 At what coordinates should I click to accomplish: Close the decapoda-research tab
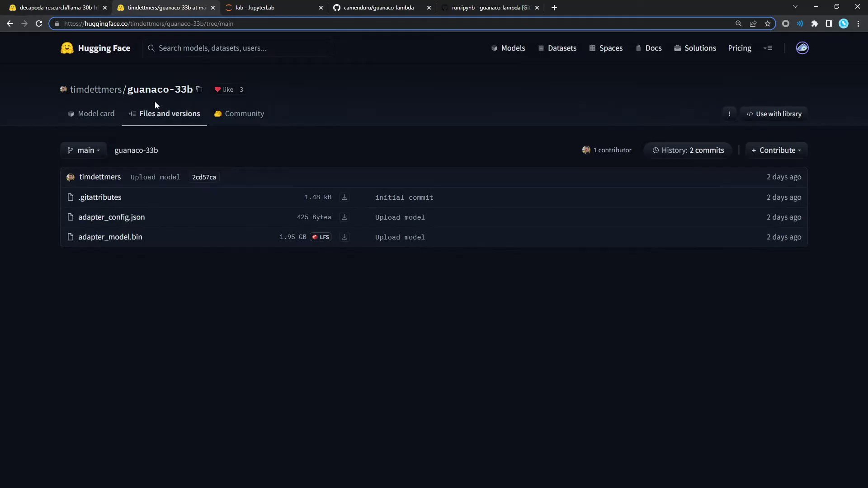click(105, 8)
